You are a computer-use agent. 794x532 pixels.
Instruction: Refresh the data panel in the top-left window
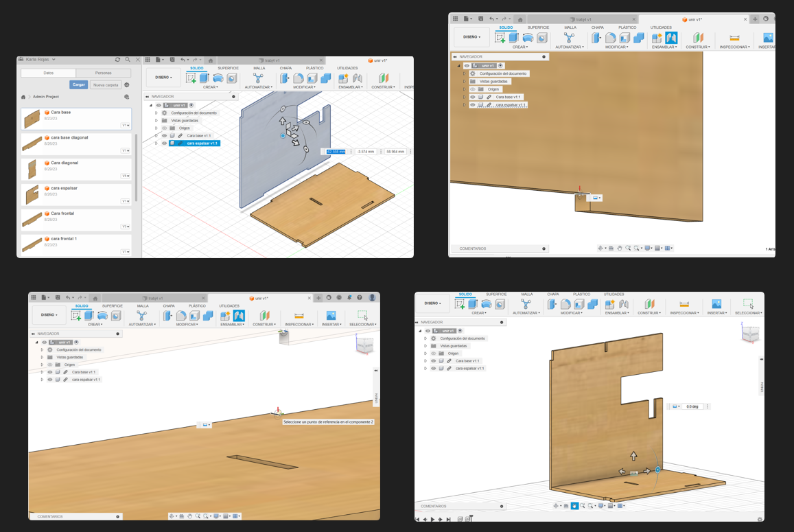click(x=117, y=59)
